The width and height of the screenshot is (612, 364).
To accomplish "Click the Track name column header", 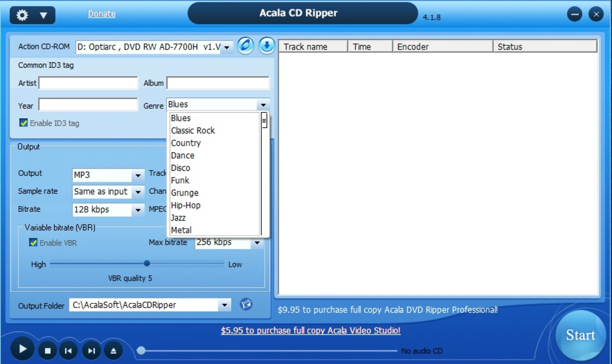I will tap(313, 46).
